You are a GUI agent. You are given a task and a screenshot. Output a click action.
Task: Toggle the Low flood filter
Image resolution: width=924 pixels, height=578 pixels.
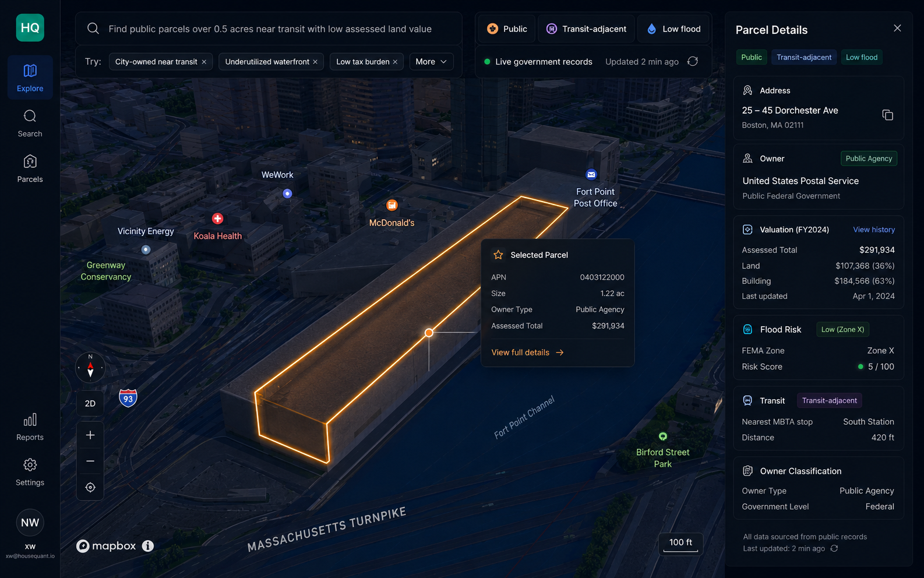point(673,29)
